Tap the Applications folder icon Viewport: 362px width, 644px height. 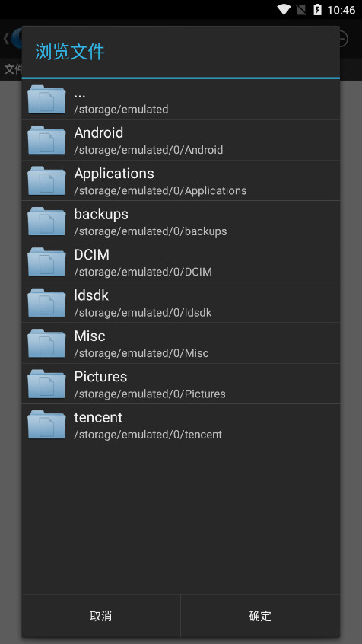tap(46, 180)
